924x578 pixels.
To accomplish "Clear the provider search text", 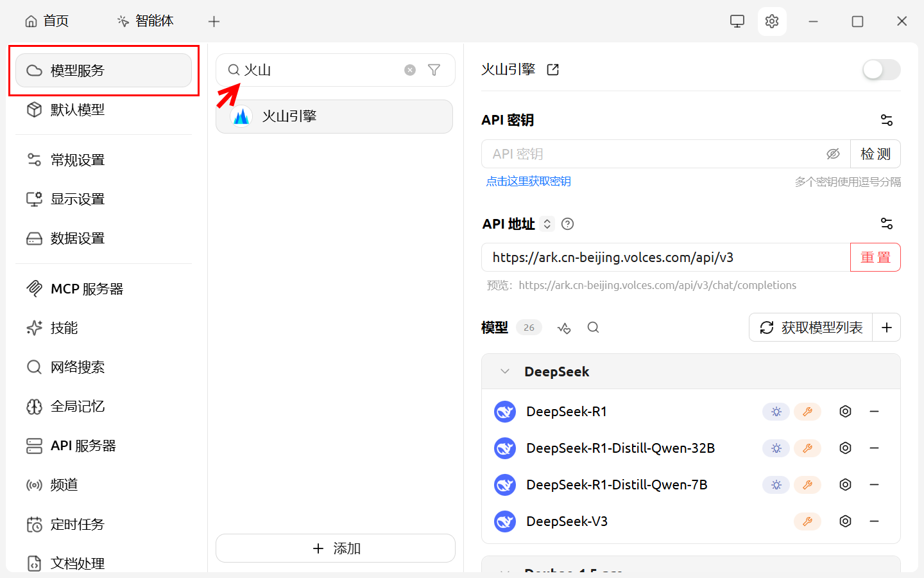I will [x=410, y=70].
